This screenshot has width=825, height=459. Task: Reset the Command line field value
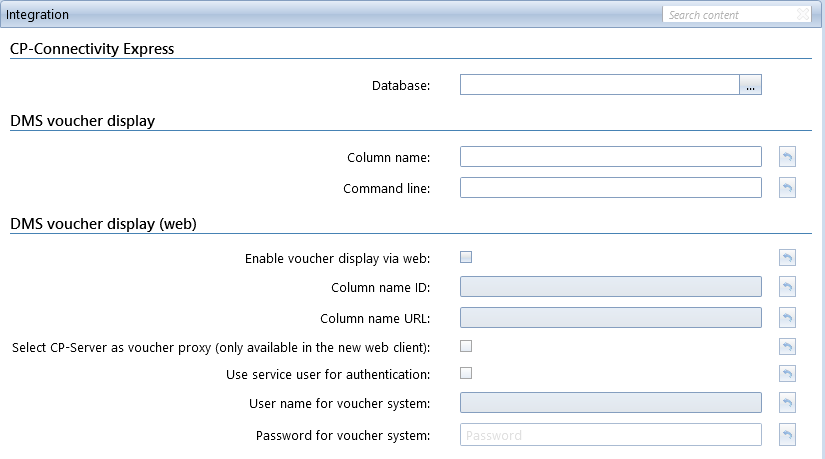pyautogui.click(x=787, y=187)
